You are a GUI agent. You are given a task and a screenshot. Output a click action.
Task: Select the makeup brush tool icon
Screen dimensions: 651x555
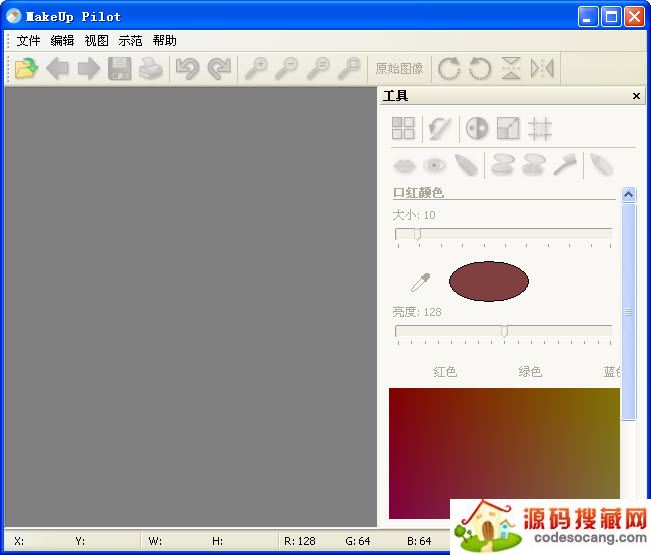pyautogui.click(x=565, y=165)
